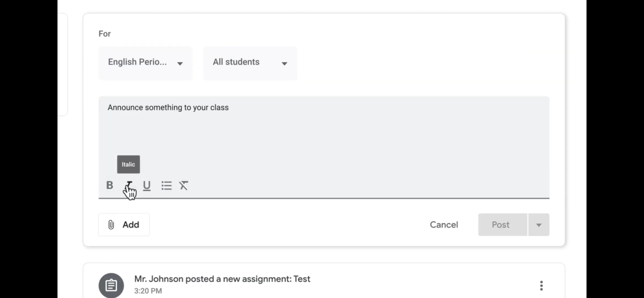
Task: Apply italic formatting to the announcement
Action: pos(129,185)
